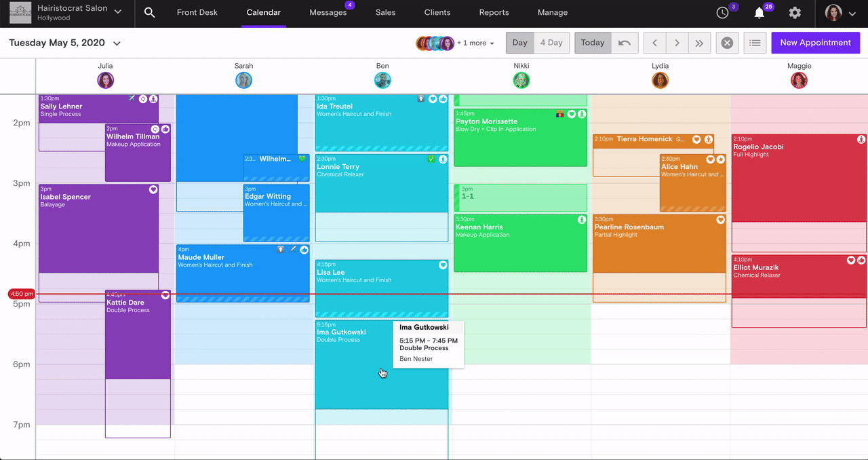Click the New Appointment button
Viewport: 868px width, 460px height.
coord(815,43)
